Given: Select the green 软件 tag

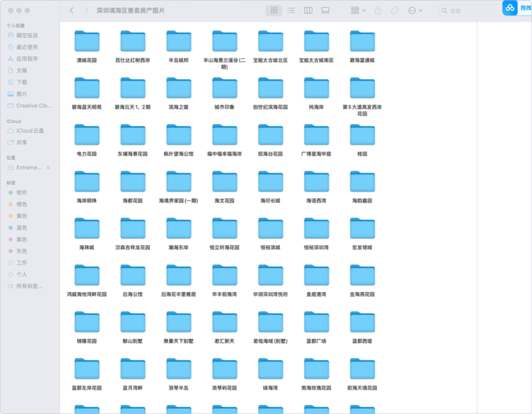Looking at the screenshot, I should point(21,192).
